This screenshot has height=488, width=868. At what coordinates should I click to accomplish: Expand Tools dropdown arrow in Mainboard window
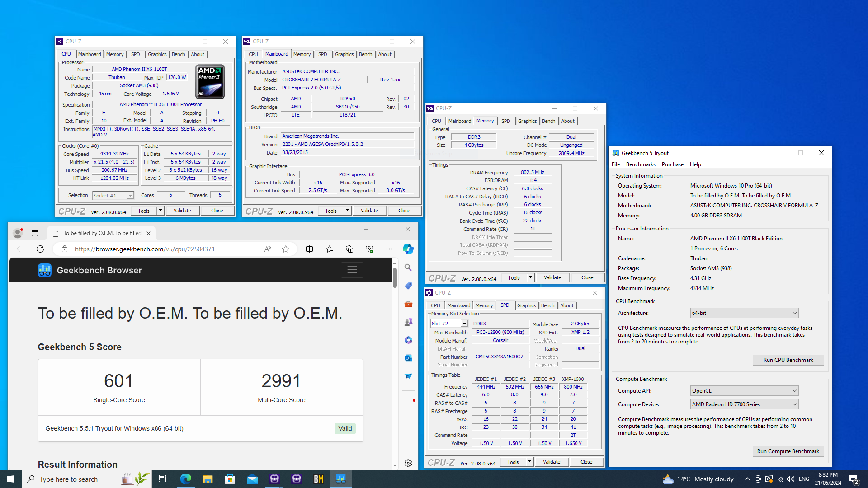click(x=347, y=211)
